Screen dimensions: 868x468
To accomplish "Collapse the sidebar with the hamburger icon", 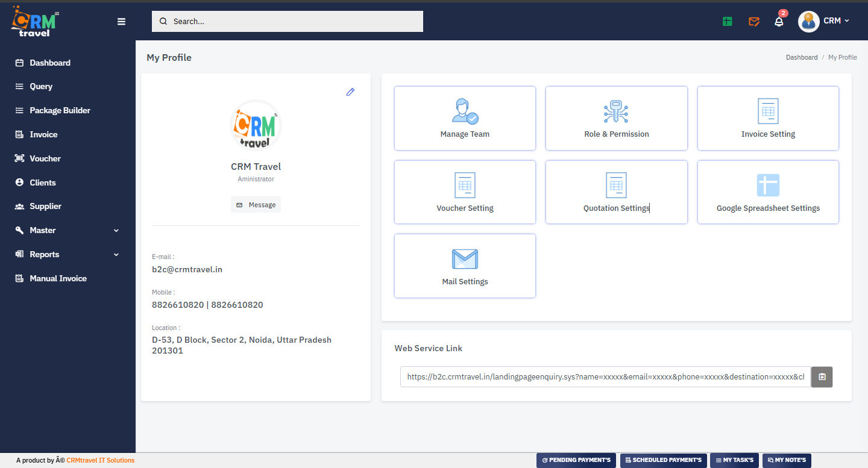I will click(121, 21).
